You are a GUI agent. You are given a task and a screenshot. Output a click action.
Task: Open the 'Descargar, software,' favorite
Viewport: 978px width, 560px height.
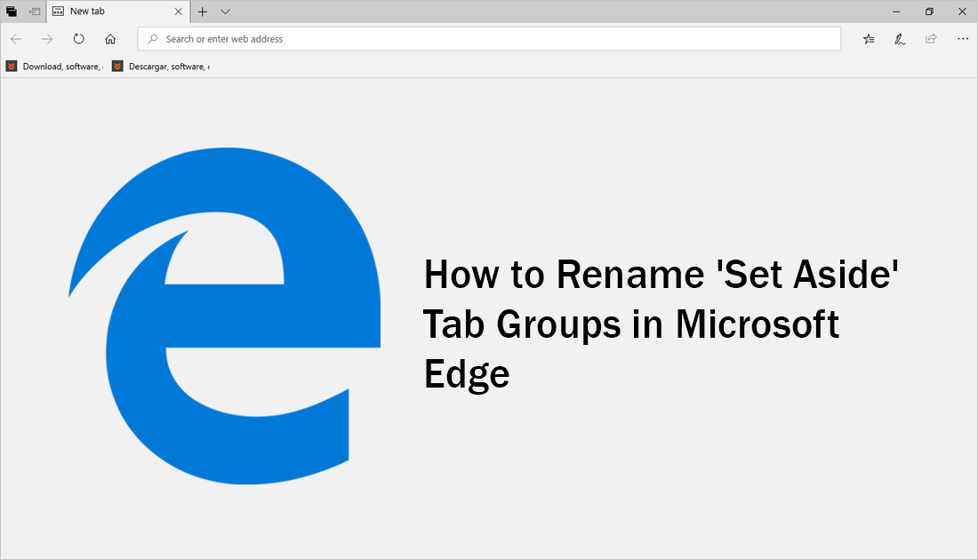tap(161, 66)
